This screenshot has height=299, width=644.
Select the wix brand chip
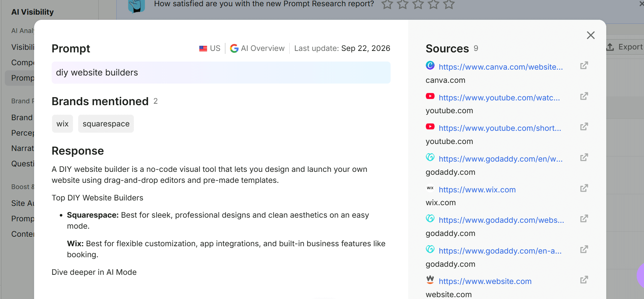tap(62, 124)
